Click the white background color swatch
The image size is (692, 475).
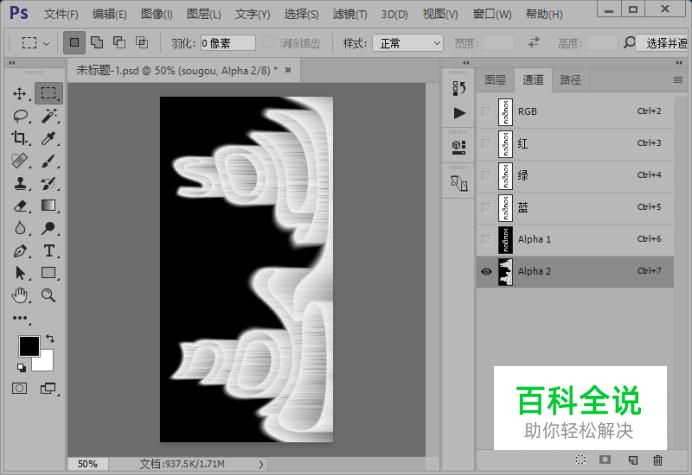(45, 362)
